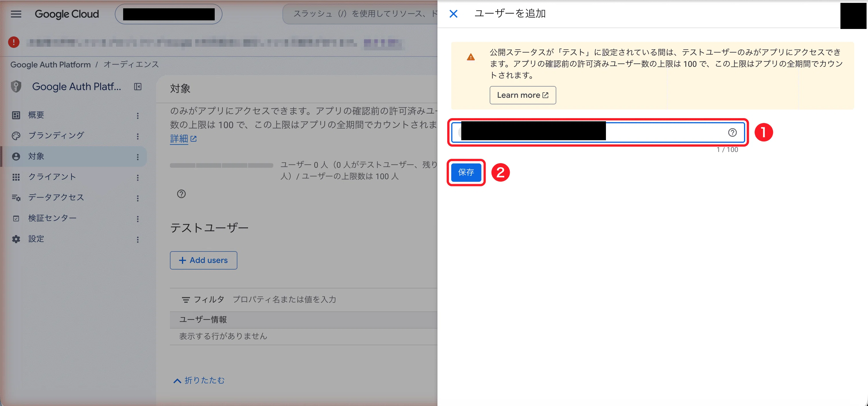Open more options for データアクセス
This screenshot has height=406, width=868.
point(137,198)
